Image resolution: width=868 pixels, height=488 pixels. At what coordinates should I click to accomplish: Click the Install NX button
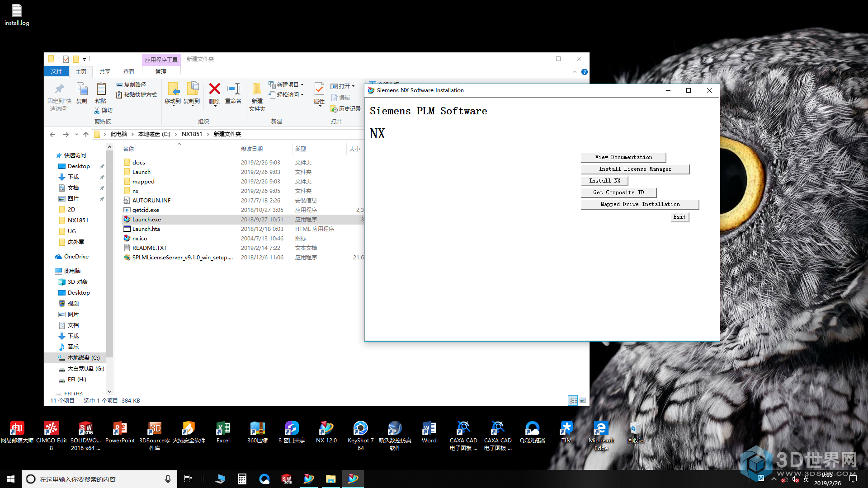pos(604,181)
